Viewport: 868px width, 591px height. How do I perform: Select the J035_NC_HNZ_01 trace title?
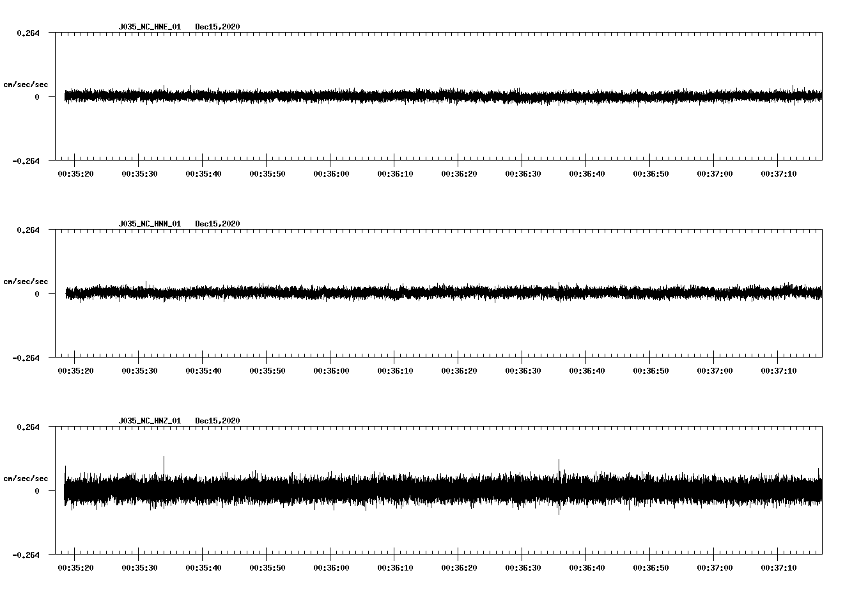150,420
